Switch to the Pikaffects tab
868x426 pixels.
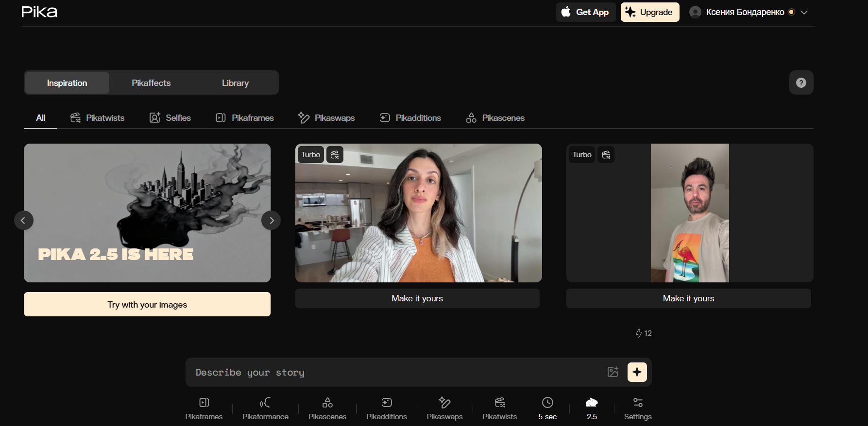pos(151,83)
